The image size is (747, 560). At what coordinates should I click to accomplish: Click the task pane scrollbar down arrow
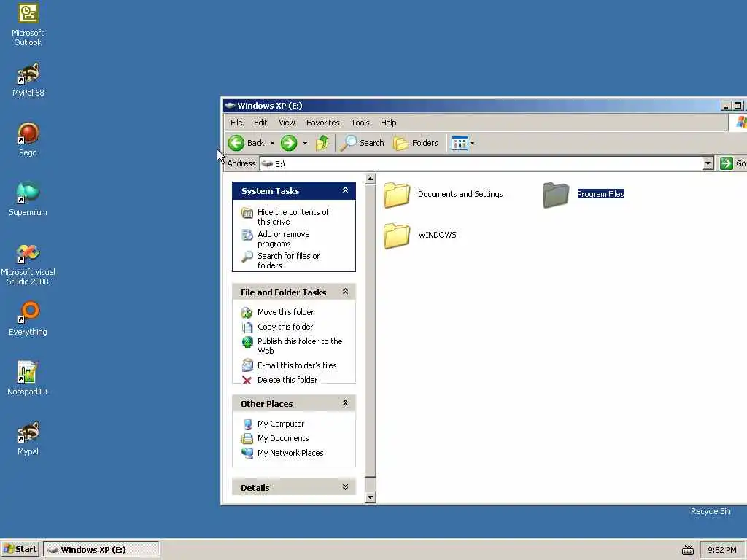click(x=370, y=497)
